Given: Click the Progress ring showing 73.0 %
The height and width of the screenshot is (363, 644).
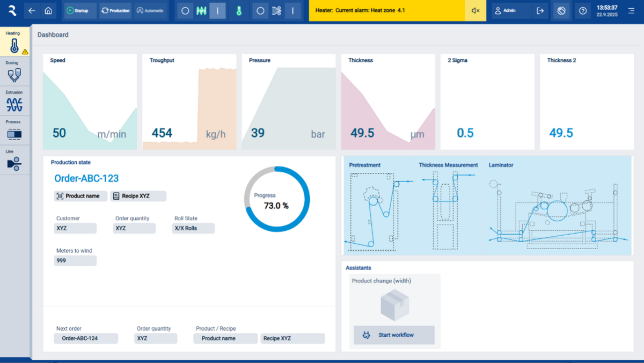Looking at the screenshot, I should pyautogui.click(x=276, y=199).
